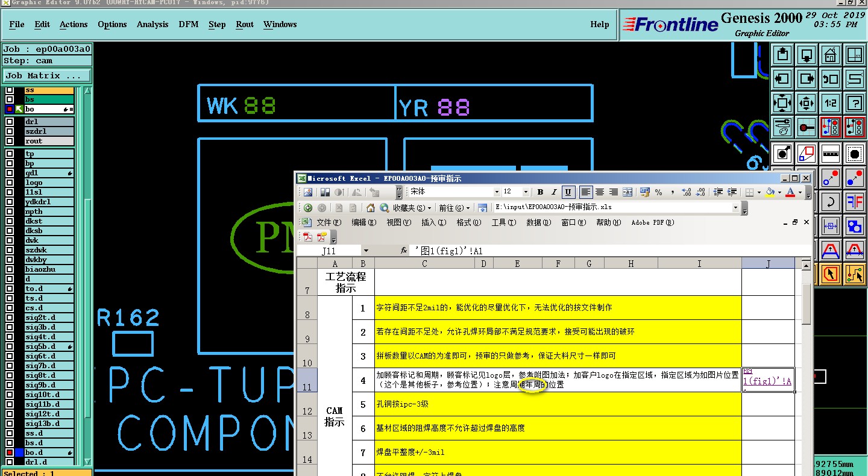Open the Genesis File menu
This screenshot has width=868, height=476.
coord(17,25)
